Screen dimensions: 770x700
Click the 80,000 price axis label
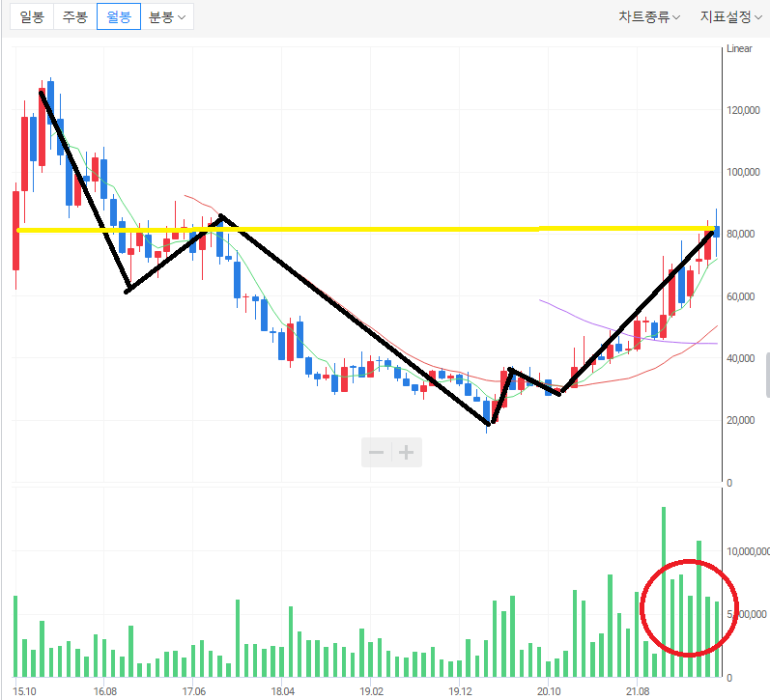tap(741, 234)
